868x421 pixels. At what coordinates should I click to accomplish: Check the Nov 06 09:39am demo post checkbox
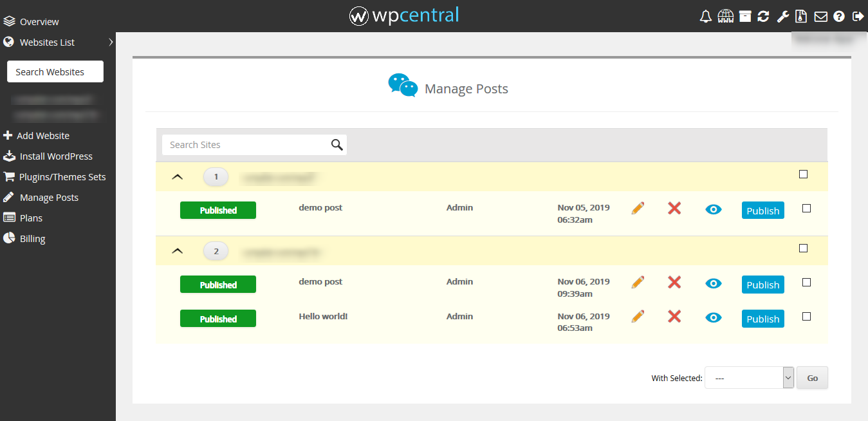pyautogui.click(x=807, y=282)
